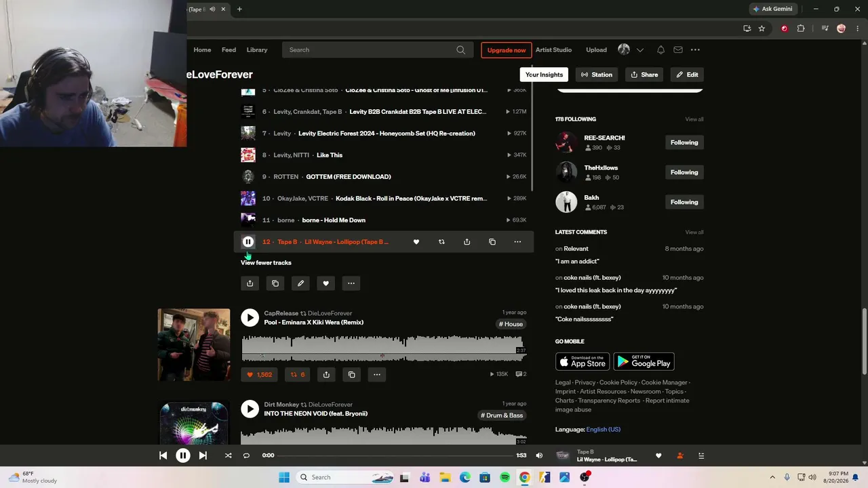Play INTO THE NEON VOID track

point(250,409)
